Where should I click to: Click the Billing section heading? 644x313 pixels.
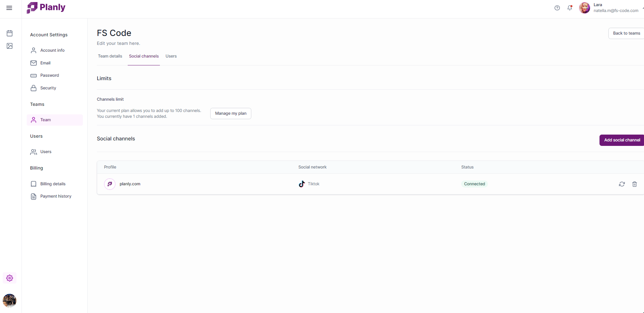[x=37, y=168]
